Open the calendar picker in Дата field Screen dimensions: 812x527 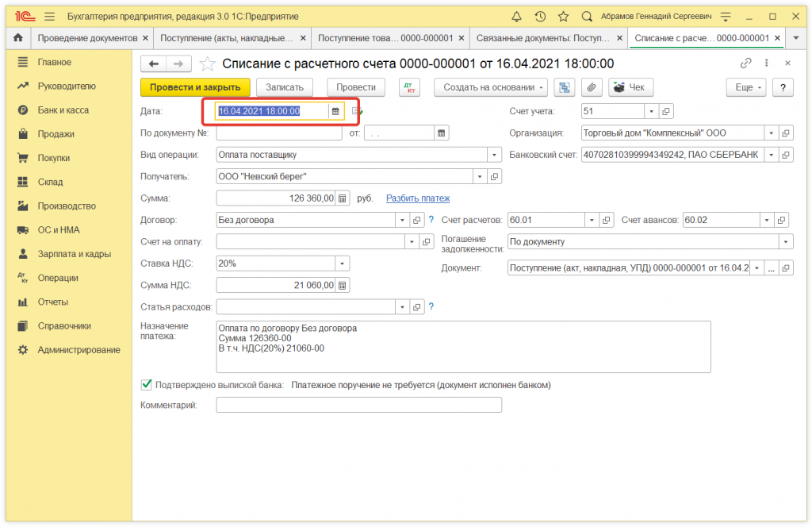[x=335, y=111]
